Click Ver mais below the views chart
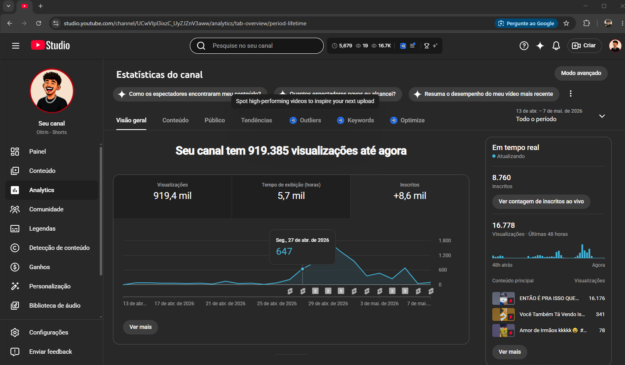Screen dimensions: 625x365 [140, 327]
